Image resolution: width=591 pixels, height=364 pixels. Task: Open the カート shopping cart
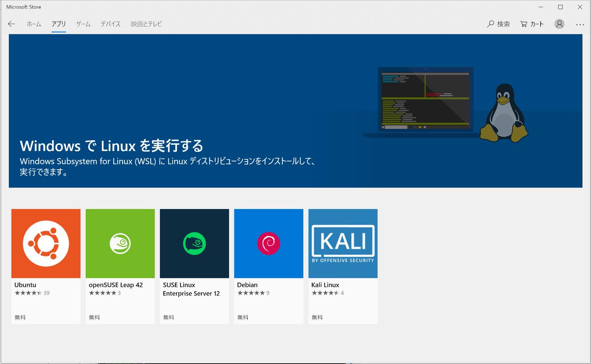(532, 24)
